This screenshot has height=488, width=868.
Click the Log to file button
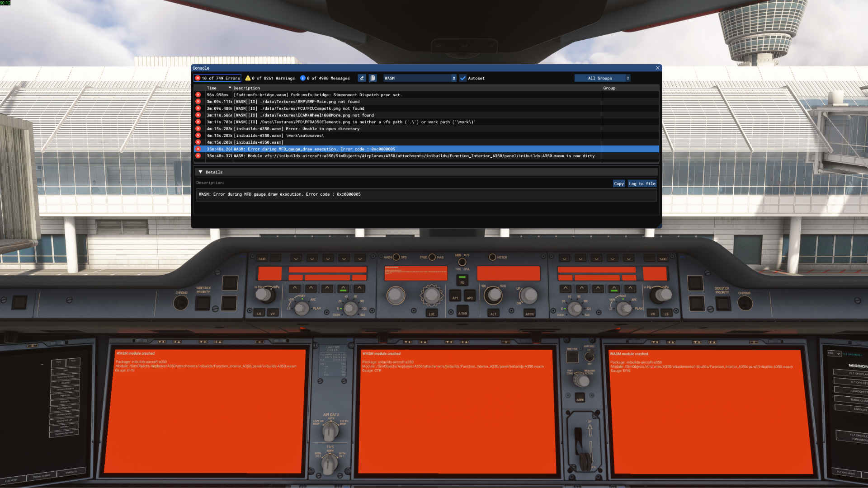(642, 184)
